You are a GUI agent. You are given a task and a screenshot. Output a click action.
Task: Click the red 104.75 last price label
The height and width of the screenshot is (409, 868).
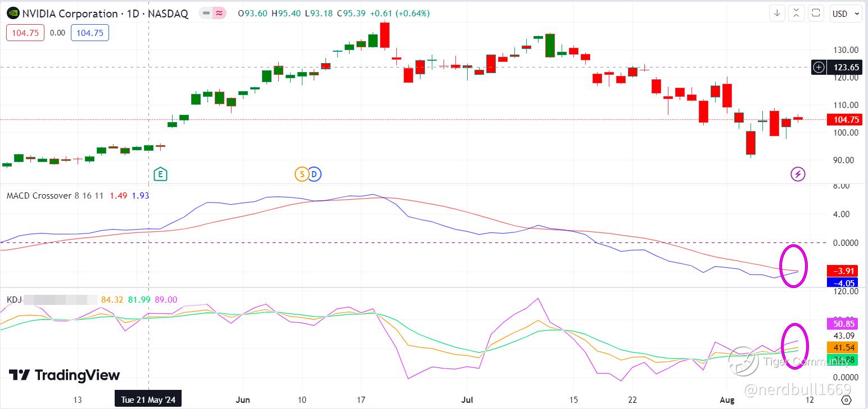[x=845, y=119]
